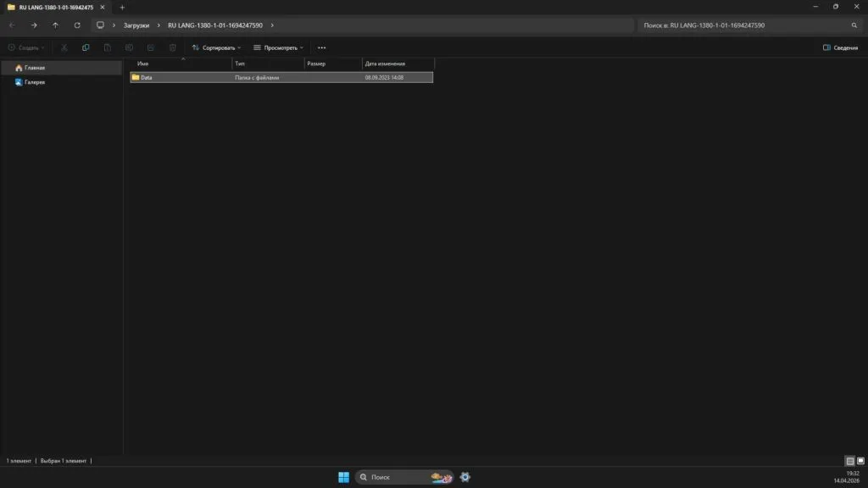Open the Сортировать dropdown

216,47
